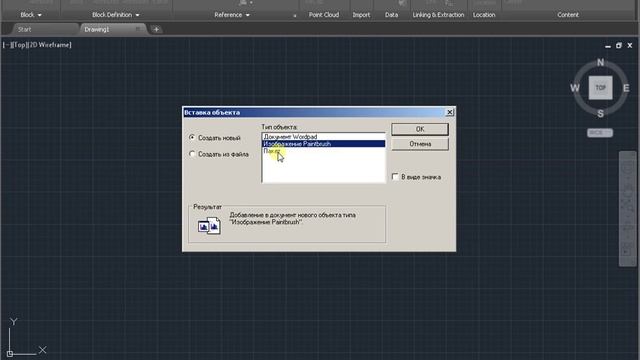Click N on the ViewCube compass
Viewport: 640px width, 360px height.
tap(600, 62)
